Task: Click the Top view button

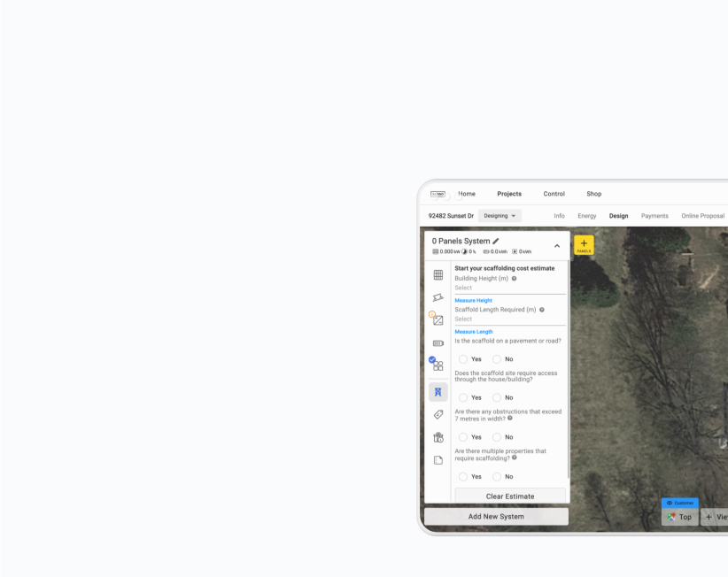Action: 679,517
